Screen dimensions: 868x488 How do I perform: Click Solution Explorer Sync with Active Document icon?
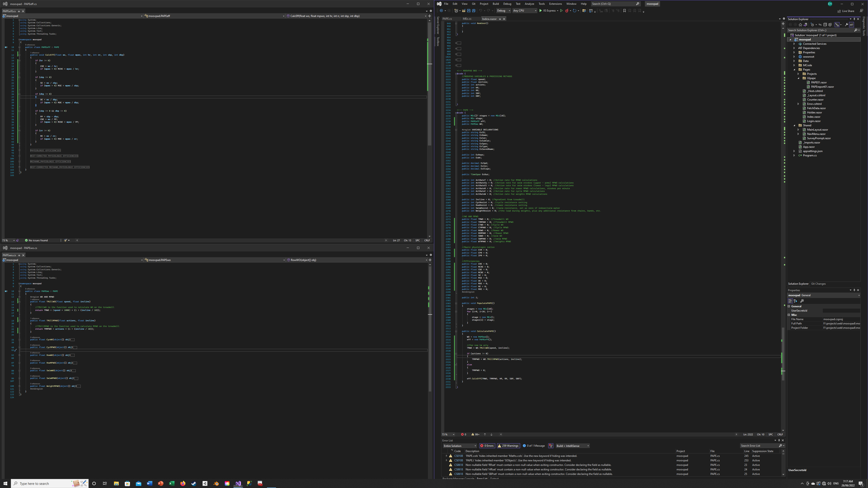coord(820,25)
